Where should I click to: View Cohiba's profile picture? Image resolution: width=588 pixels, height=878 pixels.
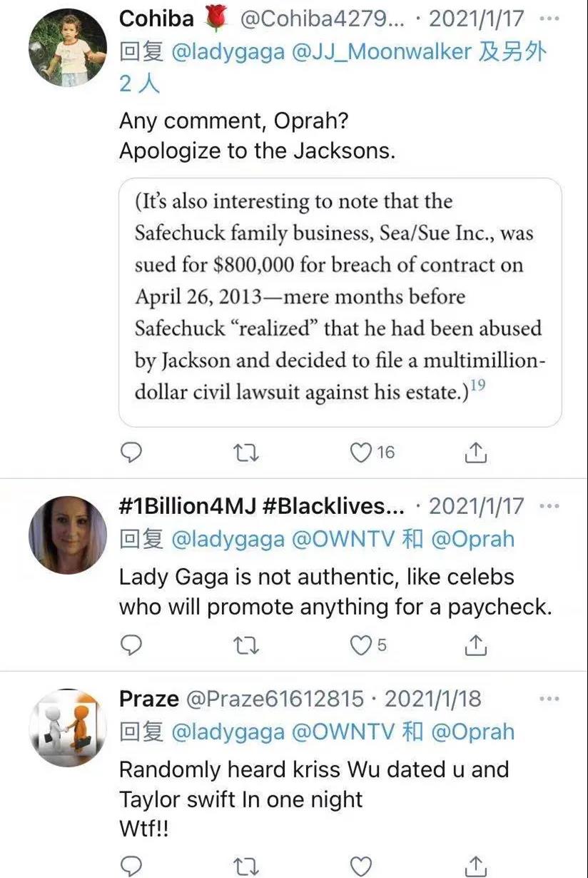coord(68,48)
